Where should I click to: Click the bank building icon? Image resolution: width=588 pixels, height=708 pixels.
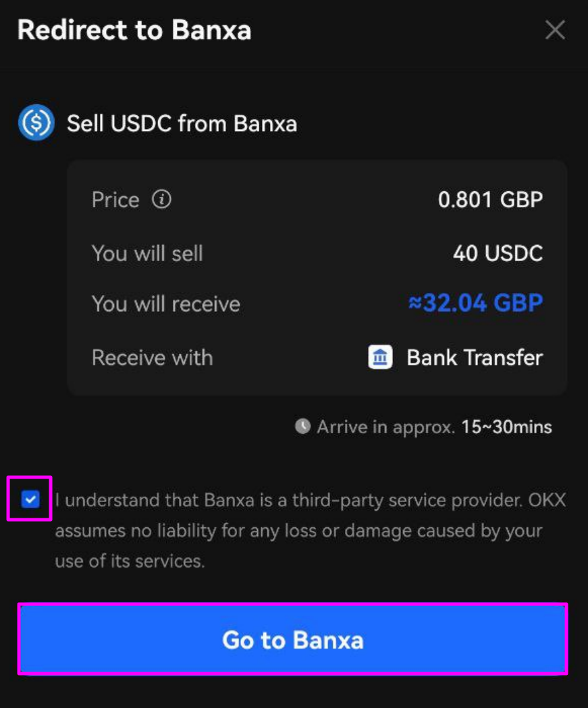coord(380,357)
